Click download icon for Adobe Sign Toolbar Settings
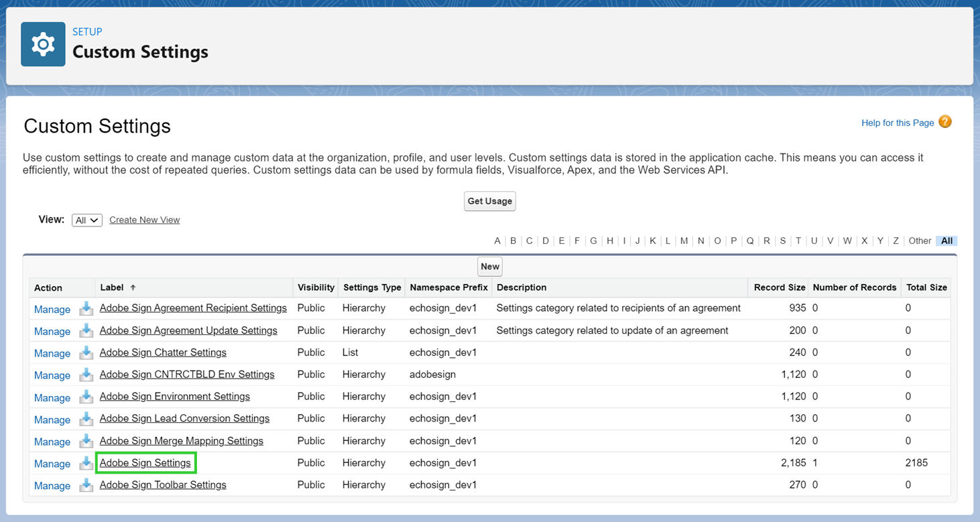980x522 pixels. click(x=86, y=486)
